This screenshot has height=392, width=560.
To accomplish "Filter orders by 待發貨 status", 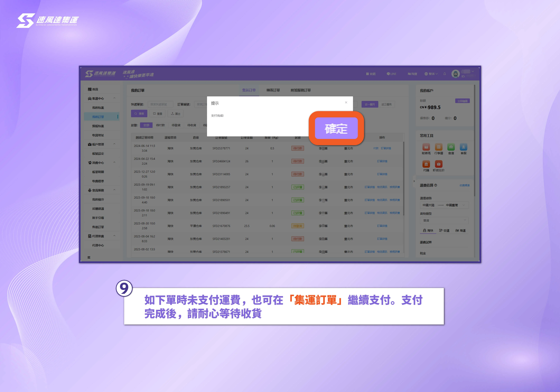I will pos(176,125).
